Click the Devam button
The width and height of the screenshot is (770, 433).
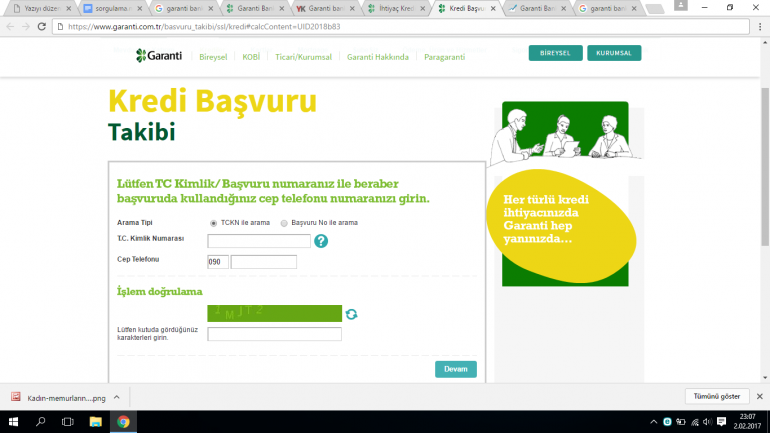456,369
